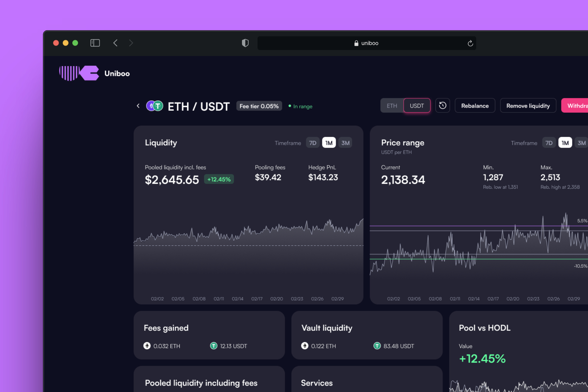The width and height of the screenshot is (588, 392).
Task: Click the ETH/USDT token pair icon
Action: [155, 106]
